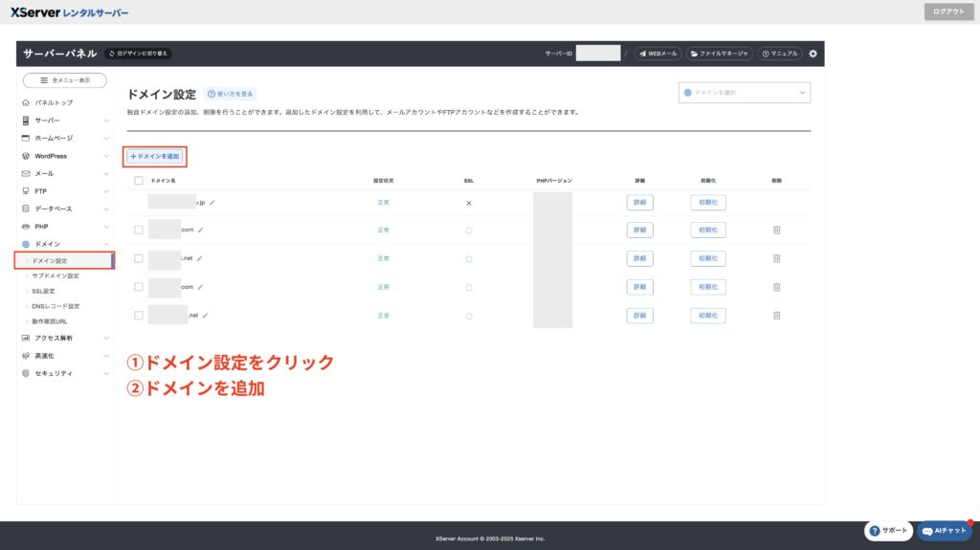Open ファイルマネージャ from header
The height and width of the screenshot is (550, 980).
click(720, 54)
